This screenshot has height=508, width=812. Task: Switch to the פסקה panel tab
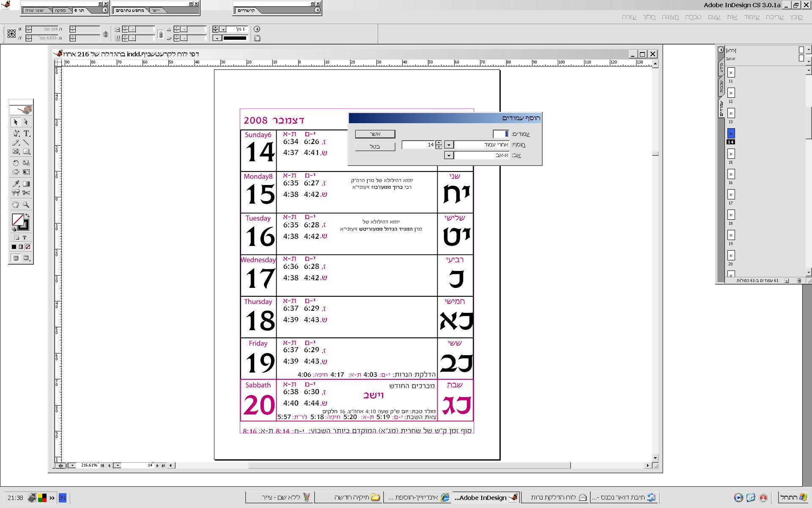point(60,10)
